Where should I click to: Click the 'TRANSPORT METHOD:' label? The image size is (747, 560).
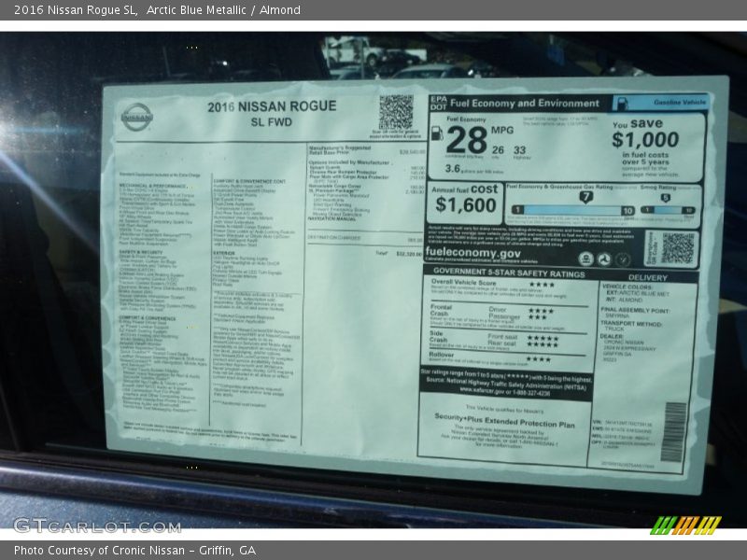tap(631, 323)
